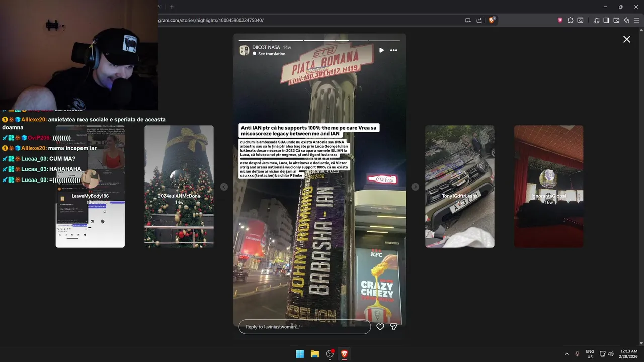Open the Brave Wallet icon
The width and height of the screenshot is (644, 362).
(x=616, y=20)
